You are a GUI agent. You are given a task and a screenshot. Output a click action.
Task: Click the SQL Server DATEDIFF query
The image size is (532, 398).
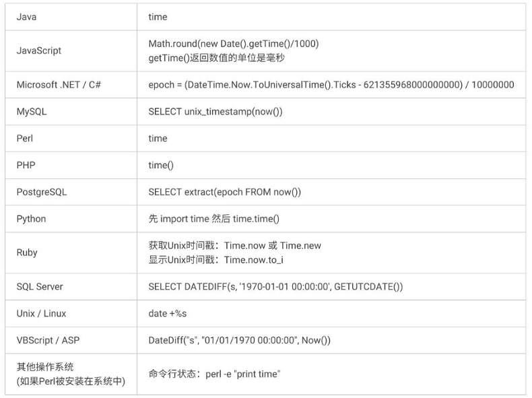click(x=275, y=287)
